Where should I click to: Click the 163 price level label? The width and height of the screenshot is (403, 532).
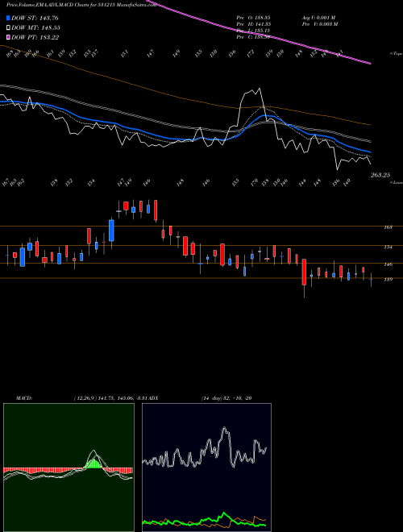(388, 227)
